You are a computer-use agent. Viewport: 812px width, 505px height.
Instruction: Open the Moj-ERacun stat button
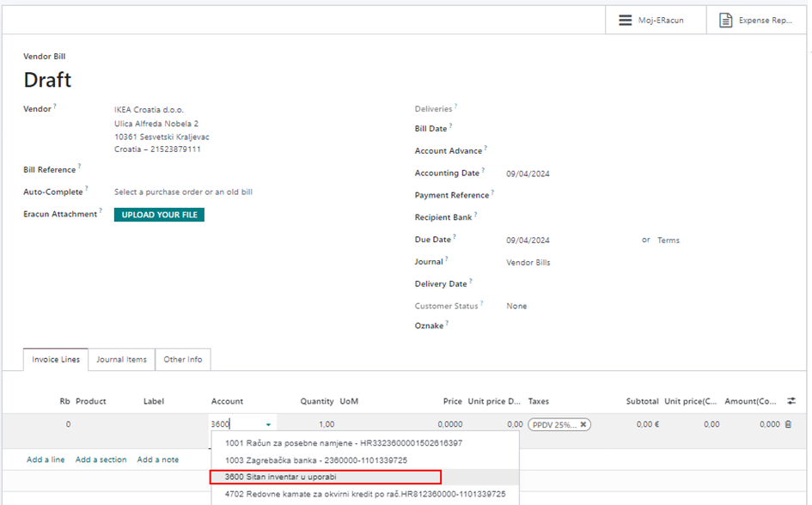coord(651,20)
